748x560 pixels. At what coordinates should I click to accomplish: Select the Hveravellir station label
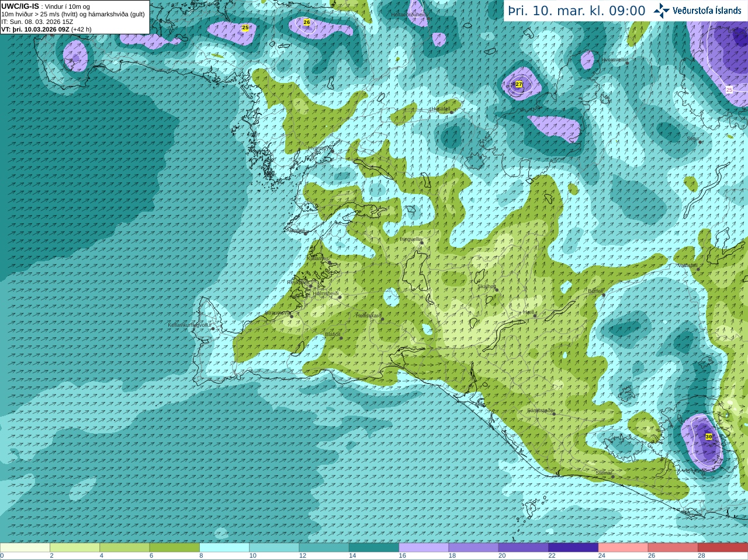[614, 60]
